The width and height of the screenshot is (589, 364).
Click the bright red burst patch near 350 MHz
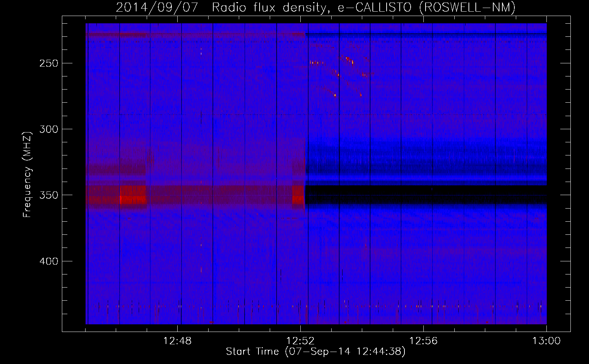click(x=133, y=195)
